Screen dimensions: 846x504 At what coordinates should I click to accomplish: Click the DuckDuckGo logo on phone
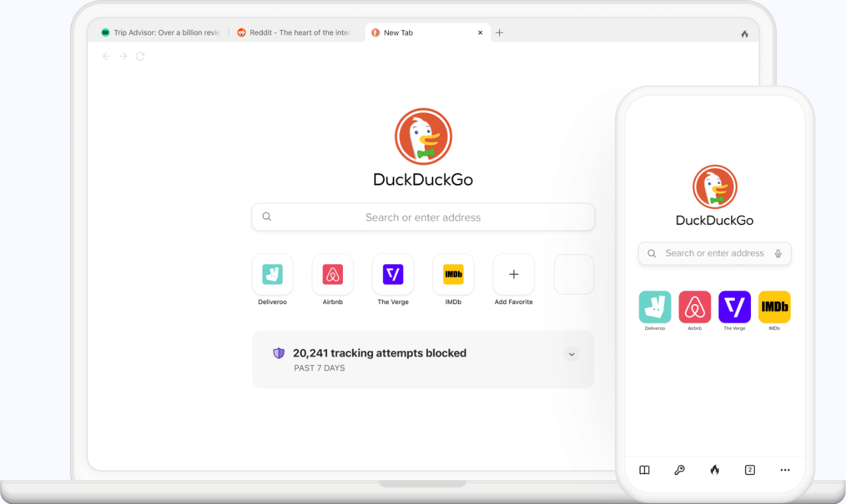[x=715, y=187]
